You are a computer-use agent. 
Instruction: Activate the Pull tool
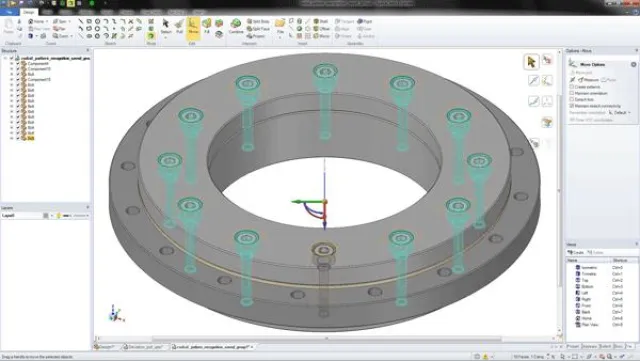coord(180,27)
